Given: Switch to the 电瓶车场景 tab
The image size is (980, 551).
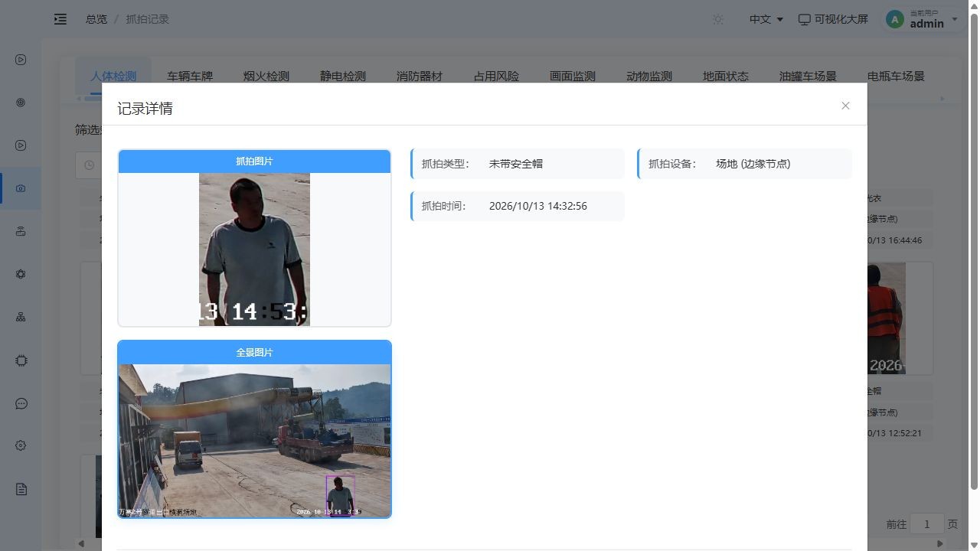Looking at the screenshot, I should (x=896, y=77).
